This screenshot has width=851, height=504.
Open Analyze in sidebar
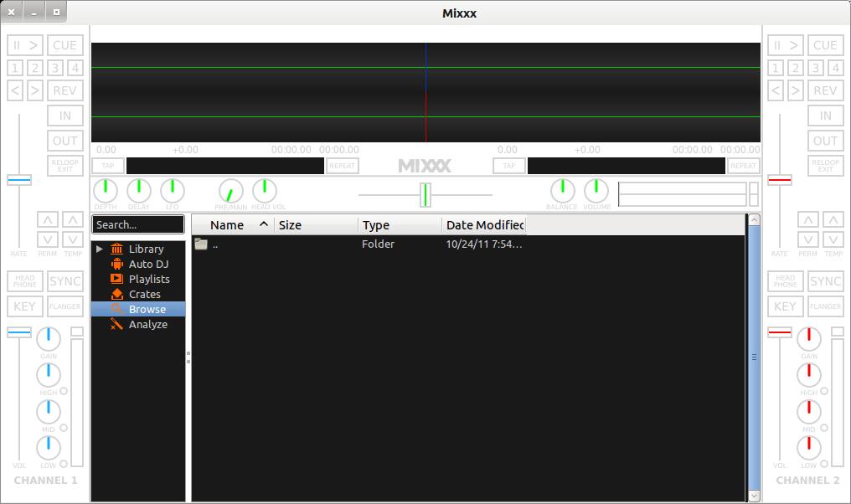(x=147, y=325)
